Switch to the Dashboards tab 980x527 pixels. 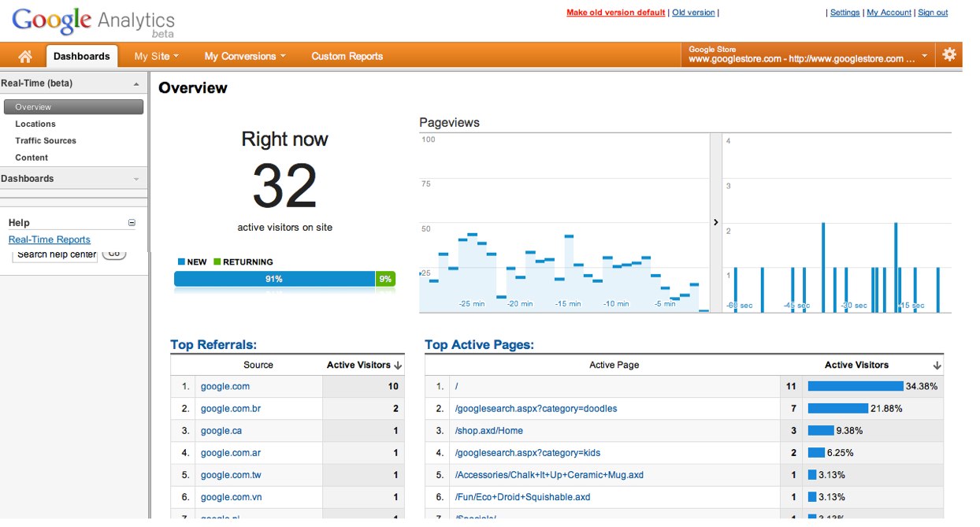coord(82,56)
